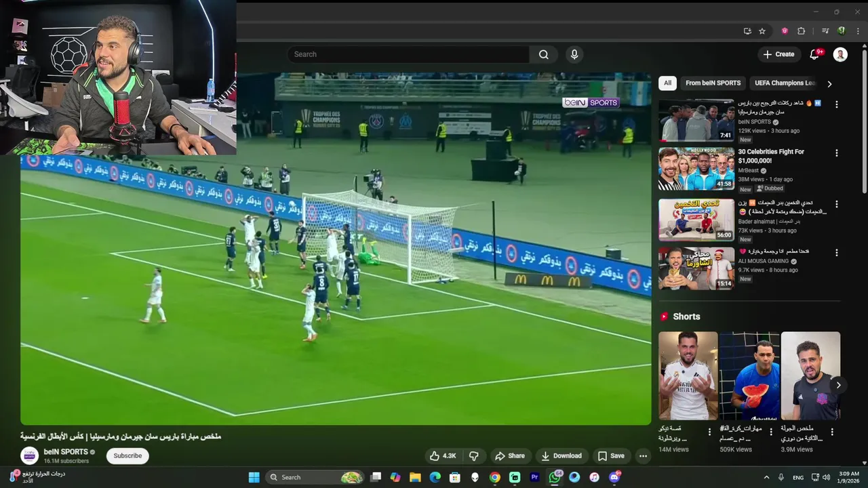This screenshot has height=488, width=868.
Task: Open options for 3.9M views Short
Action: [x=832, y=432]
